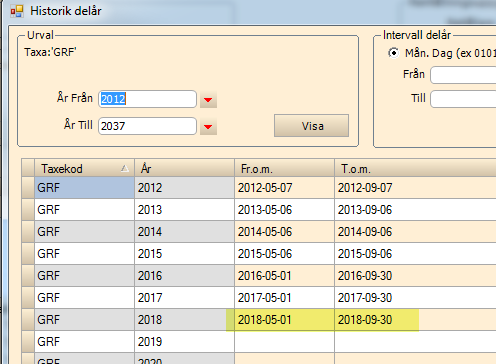Select the year cell 2015
The image size is (496, 364).
coord(184,254)
